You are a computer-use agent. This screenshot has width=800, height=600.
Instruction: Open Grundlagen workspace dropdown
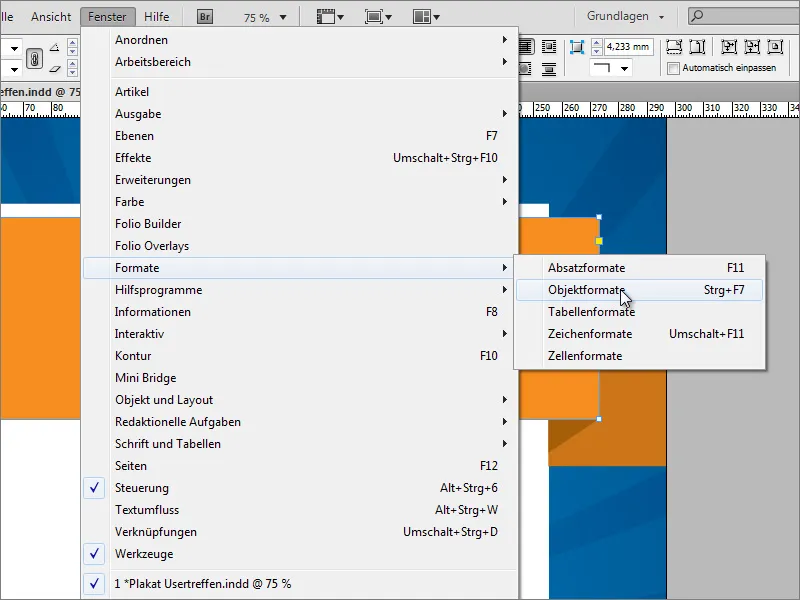626,16
